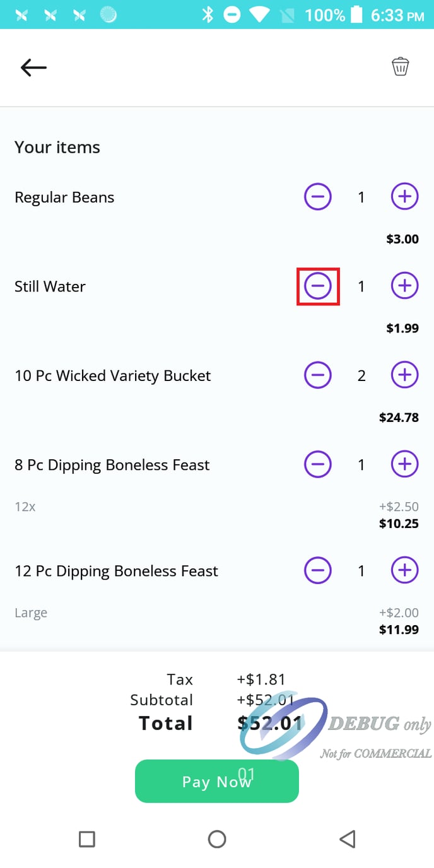Open recent apps with the square button
Screen dimensions: 434x868
pos(87,839)
